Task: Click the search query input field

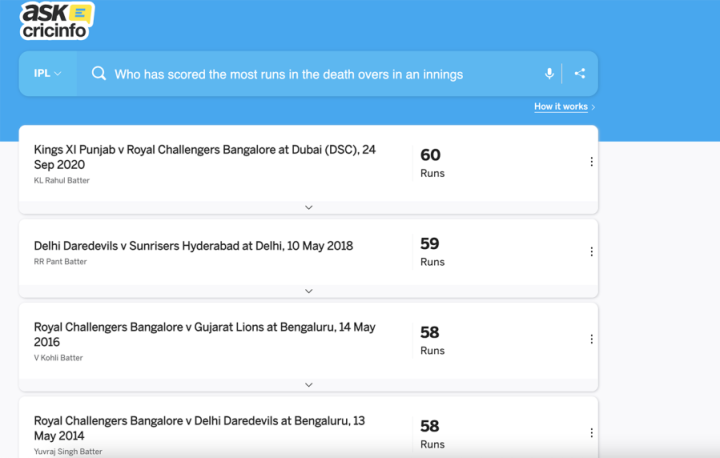Action: 288,74
